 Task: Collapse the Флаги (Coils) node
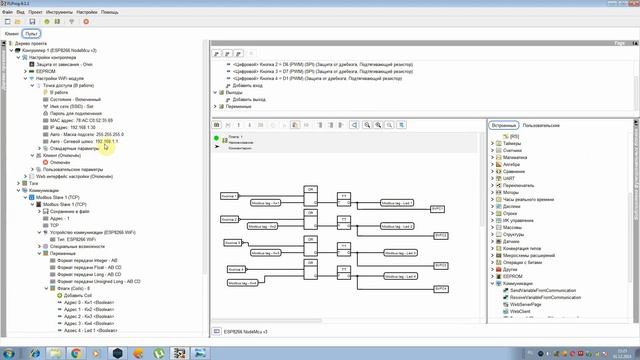pyautogui.click(x=46, y=289)
